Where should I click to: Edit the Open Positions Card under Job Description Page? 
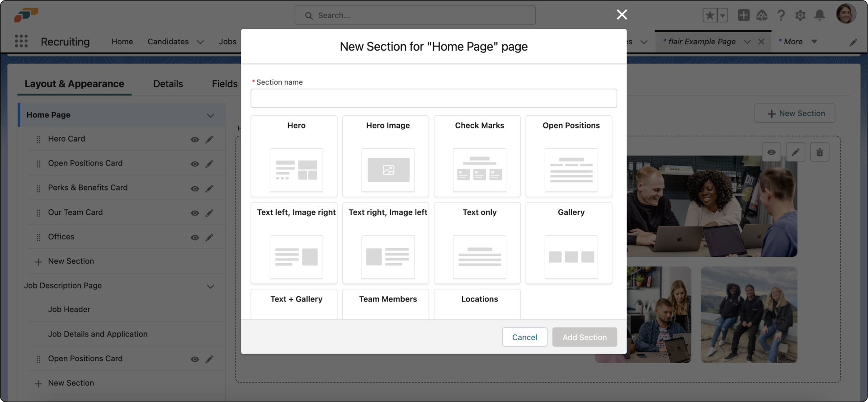pos(209,359)
